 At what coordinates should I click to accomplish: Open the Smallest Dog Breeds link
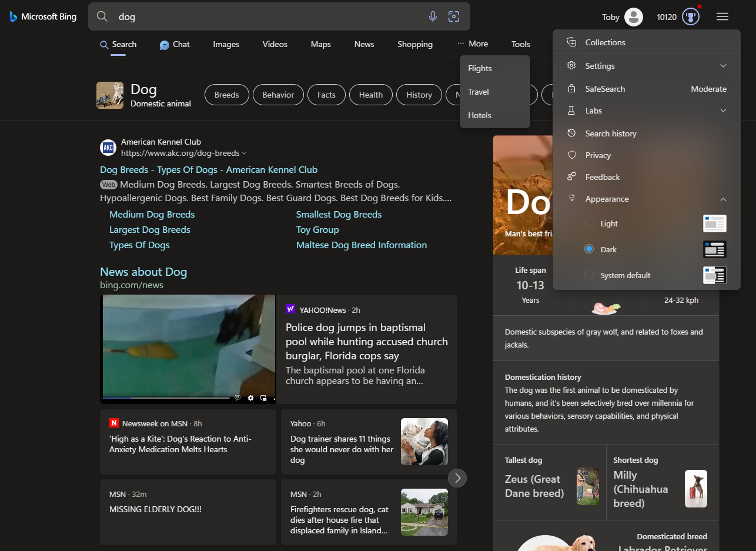coord(339,215)
